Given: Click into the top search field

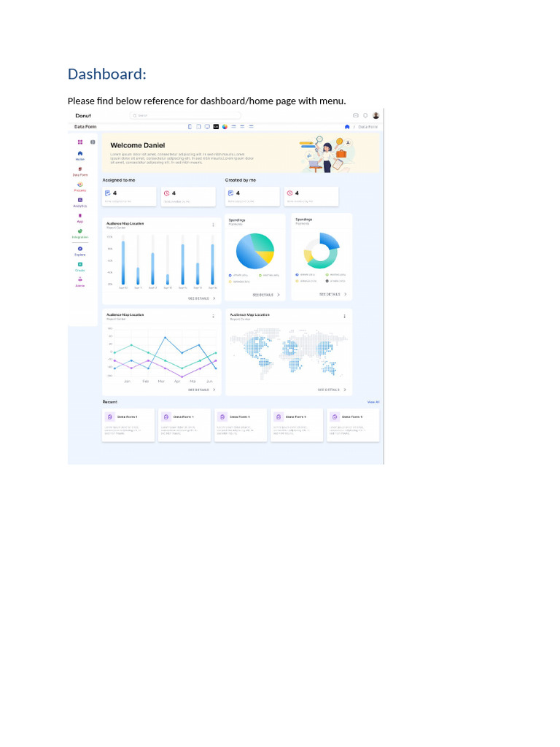Looking at the screenshot, I should (x=185, y=115).
